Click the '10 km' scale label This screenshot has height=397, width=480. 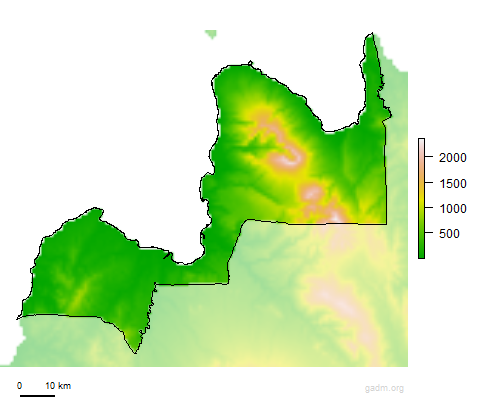58,386
